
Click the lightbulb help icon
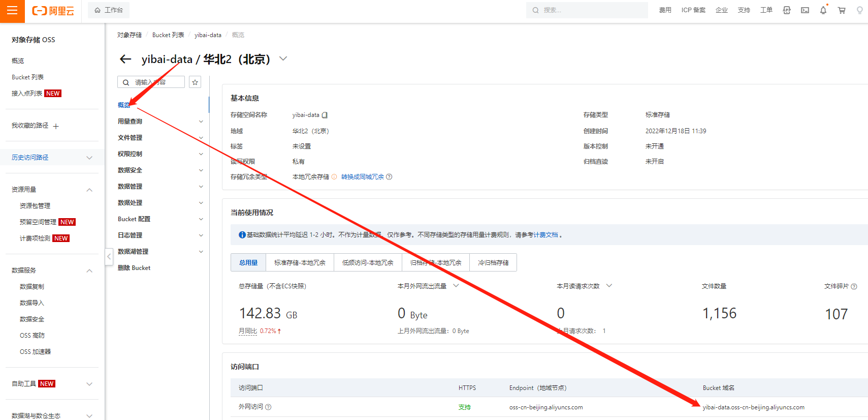click(x=860, y=10)
